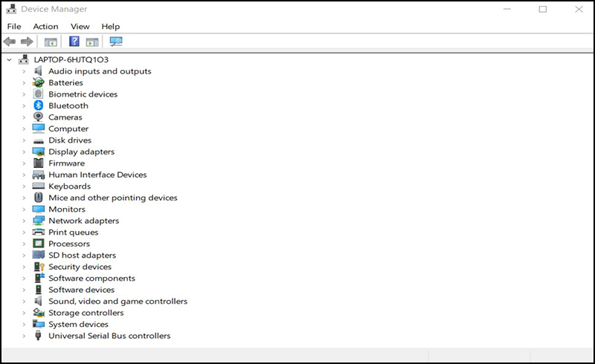The image size is (595, 364).
Task: Select the Security devices label
Action: [x=80, y=267]
